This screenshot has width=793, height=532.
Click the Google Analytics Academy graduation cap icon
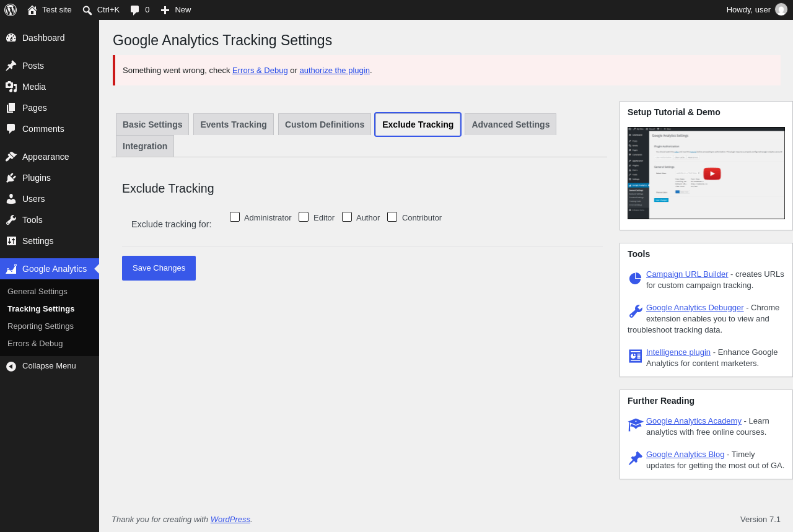[636, 425]
